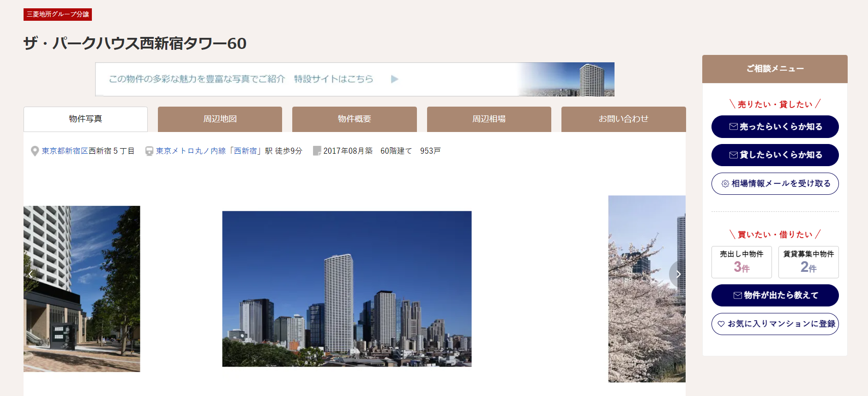The image size is (868, 396).
Task: Click the gear icon on 相場情報メールを受け取る
Action: pyautogui.click(x=725, y=184)
